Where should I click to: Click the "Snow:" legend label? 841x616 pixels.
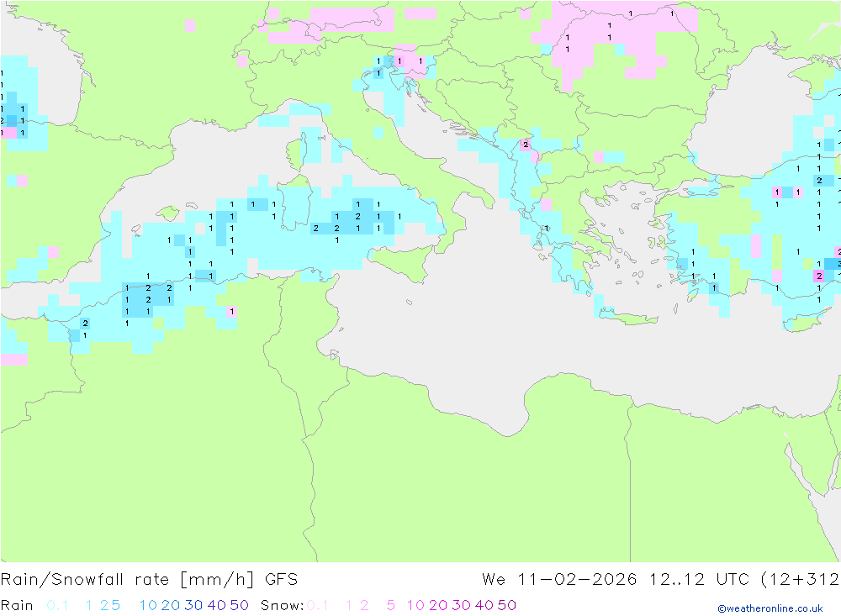coord(282,605)
